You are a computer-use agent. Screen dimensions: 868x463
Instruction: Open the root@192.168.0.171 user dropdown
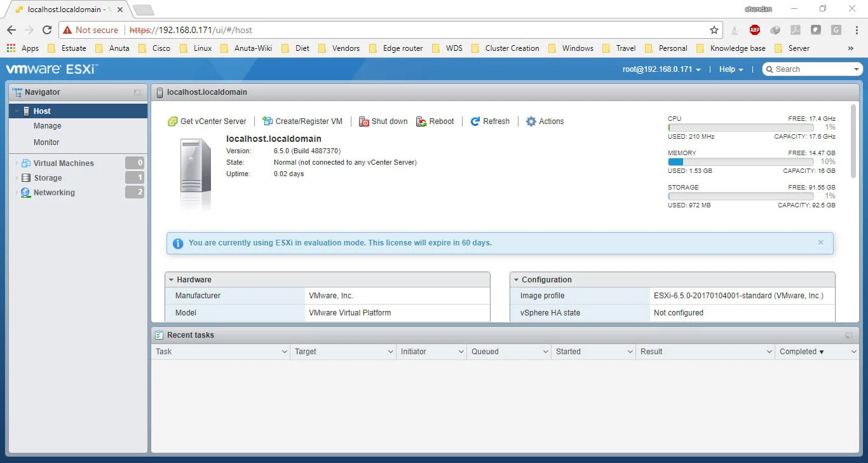[x=661, y=69]
